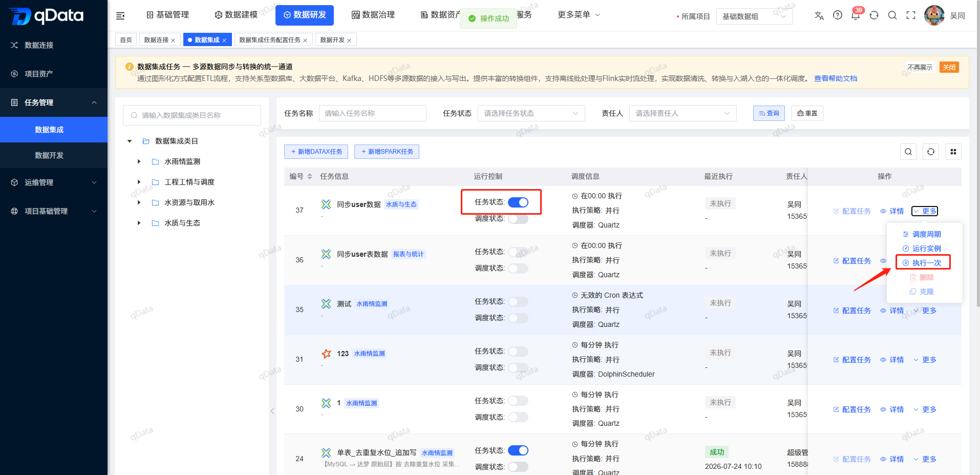Click the qData logo
Viewport: 980px width, 475px height.
47,16
